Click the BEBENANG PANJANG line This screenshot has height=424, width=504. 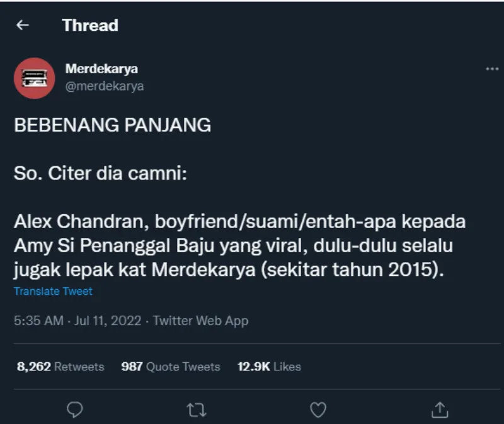coord(112,125)
